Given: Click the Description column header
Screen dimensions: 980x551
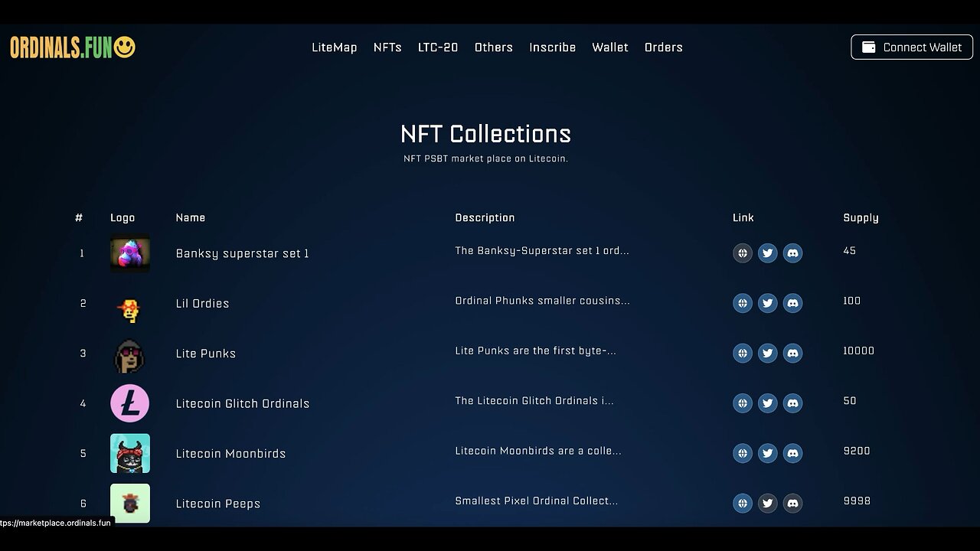Looking at the screenshot, I should 485,217.
